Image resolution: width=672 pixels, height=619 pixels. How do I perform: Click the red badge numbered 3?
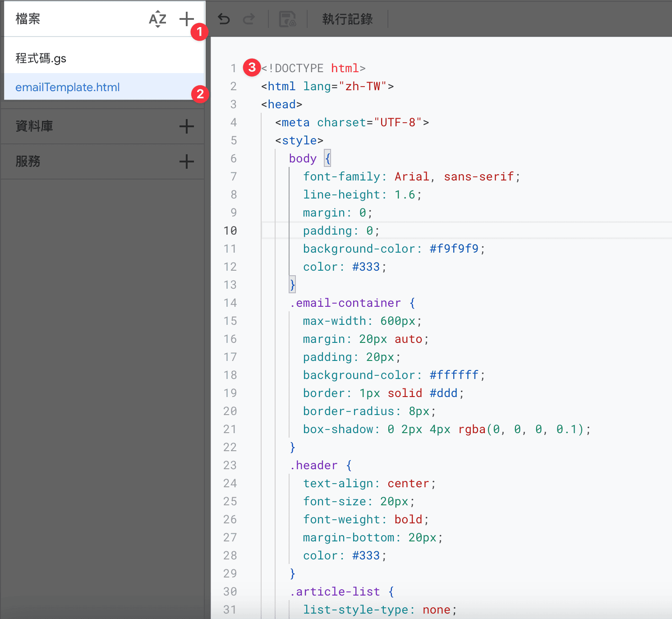252,67
